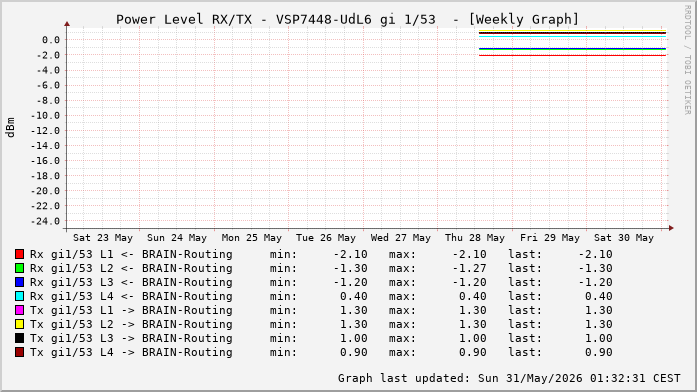The image size is (697, 392).
Task: Click the Tx L4 min value 0.90
Action: click(354, 352)
